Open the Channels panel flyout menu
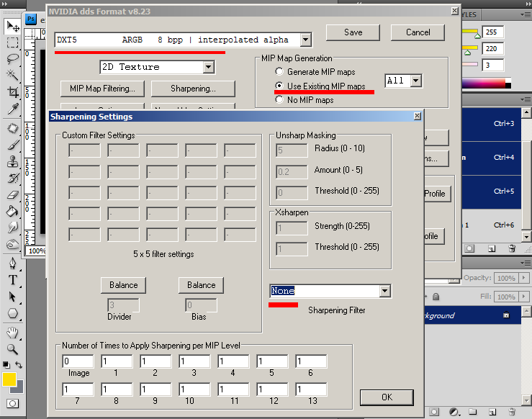The image size is (532, 419). click(526, 99)
